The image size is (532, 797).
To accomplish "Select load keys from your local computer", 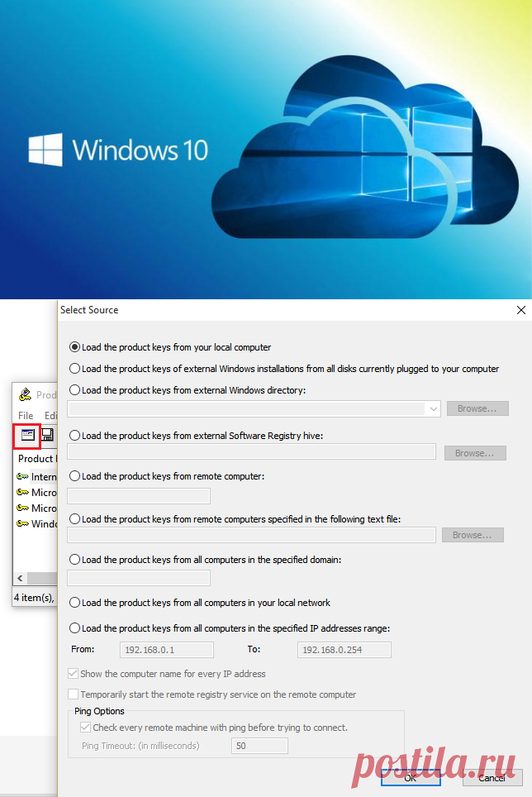I will pyautogui.click(x=74, y=347).
